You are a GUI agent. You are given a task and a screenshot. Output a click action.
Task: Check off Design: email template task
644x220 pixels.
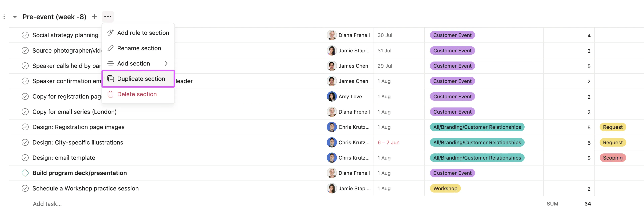point(25,158)
